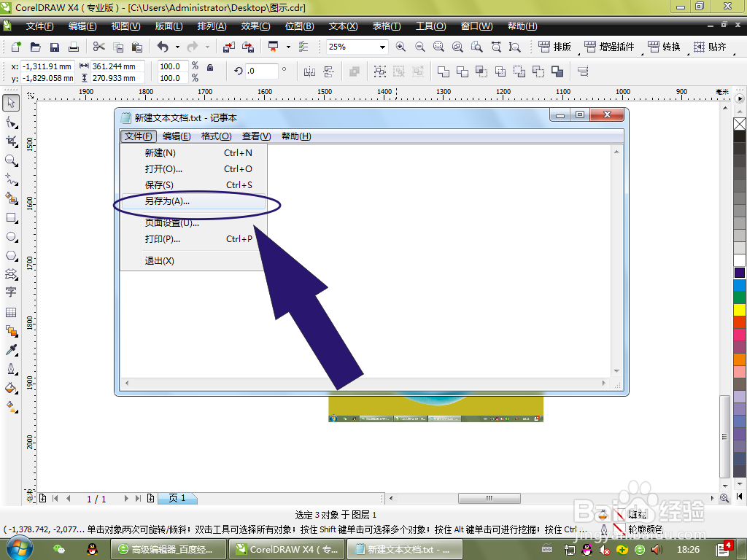Click the Print icon
This screenshot has height=560, width=747.
coord(74,47)
